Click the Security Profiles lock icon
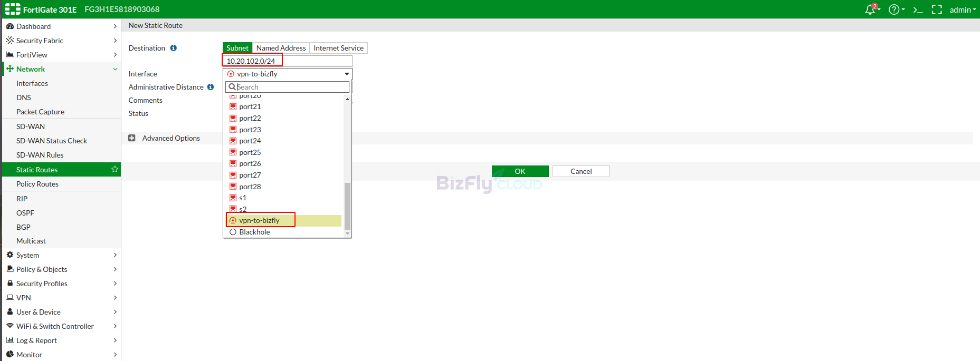This screenshot has height=361, width=980. (x=9, y=283)
